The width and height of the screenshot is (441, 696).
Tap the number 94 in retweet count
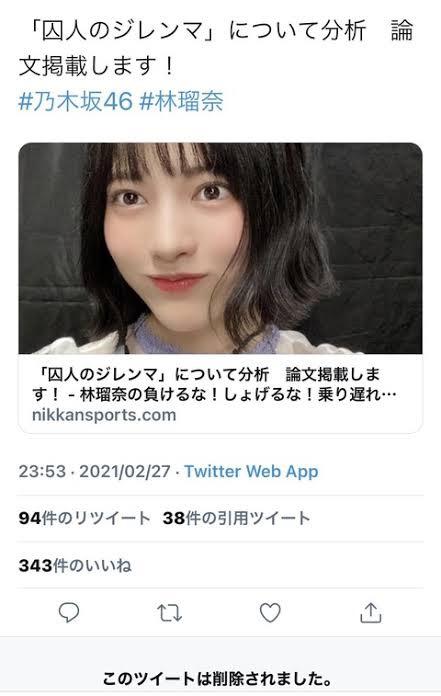tap(30, 518)
